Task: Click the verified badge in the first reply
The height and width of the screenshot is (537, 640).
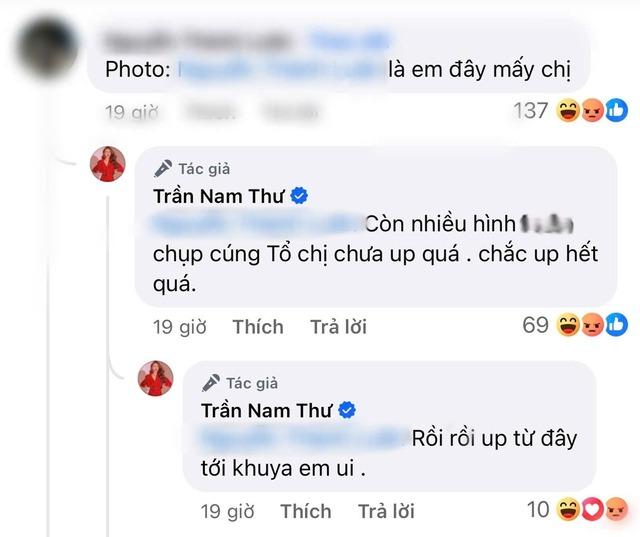Action: point(299,196)
